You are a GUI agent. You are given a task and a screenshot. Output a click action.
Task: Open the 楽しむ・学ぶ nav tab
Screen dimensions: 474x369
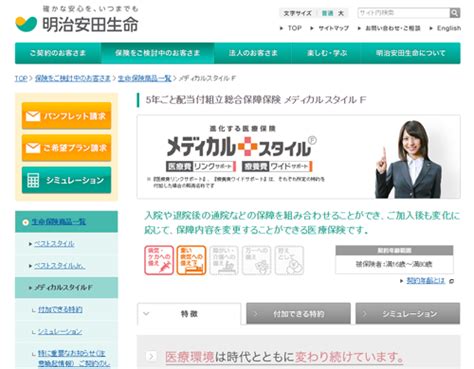tap(327, 53)
